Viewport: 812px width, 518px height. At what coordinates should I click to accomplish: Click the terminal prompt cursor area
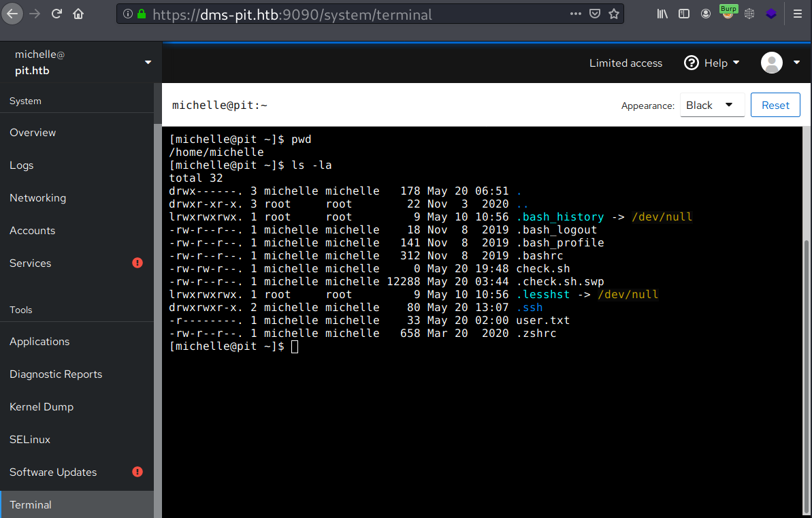(294, 347)
